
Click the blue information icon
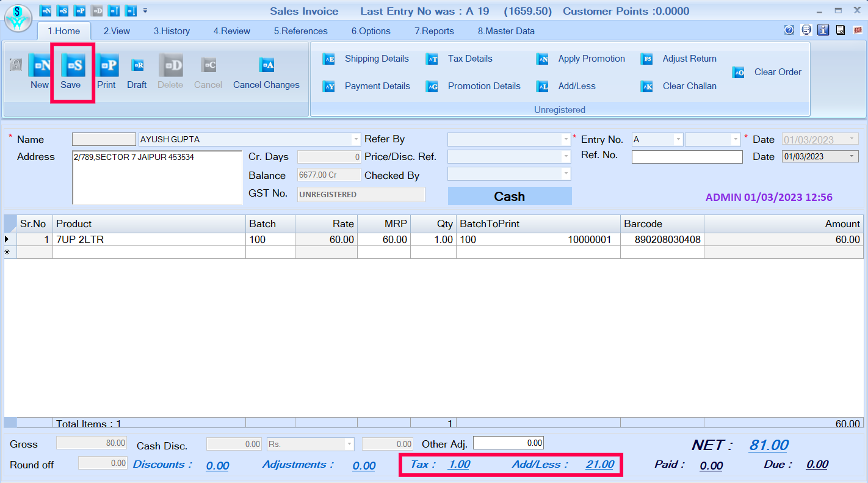[x=823, y=30]
